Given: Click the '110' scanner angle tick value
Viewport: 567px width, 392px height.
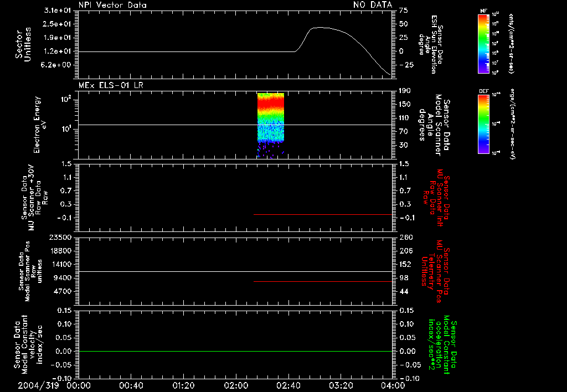Looking at the screenshot, I should click(x=405, y=118).
